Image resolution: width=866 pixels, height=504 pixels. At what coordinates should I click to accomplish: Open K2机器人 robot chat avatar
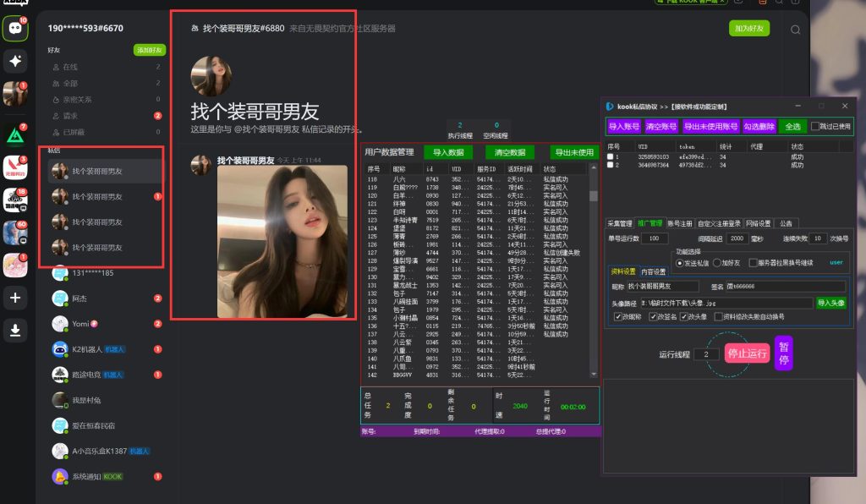pos(60,349)
